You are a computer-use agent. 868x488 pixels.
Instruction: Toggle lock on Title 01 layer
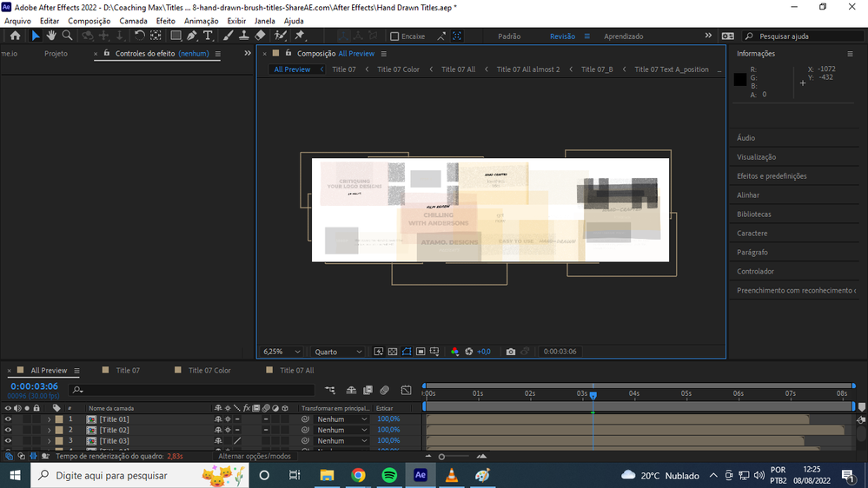pos(36,419)
